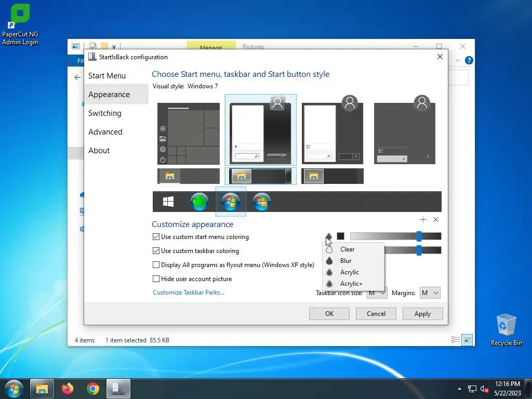This screenshot has width=532, height=399.
Task: Open the muted volume tray icon
Action: point(484,389)
